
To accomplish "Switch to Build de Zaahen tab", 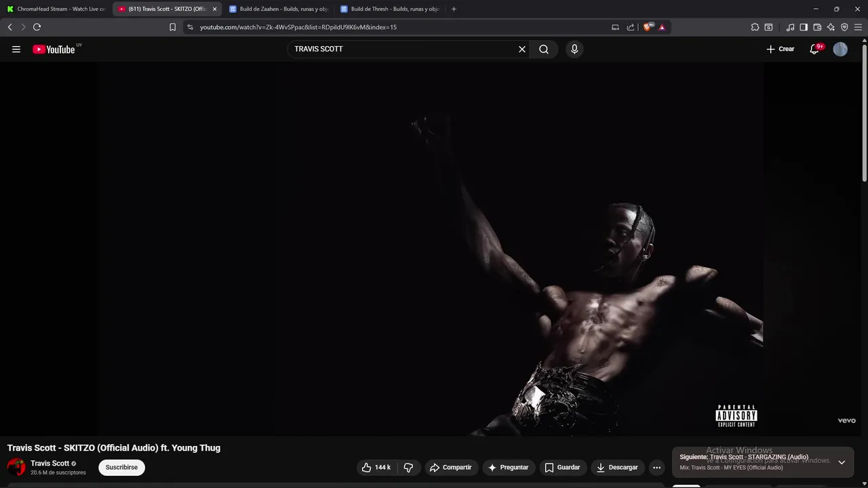I will point(277,9).
